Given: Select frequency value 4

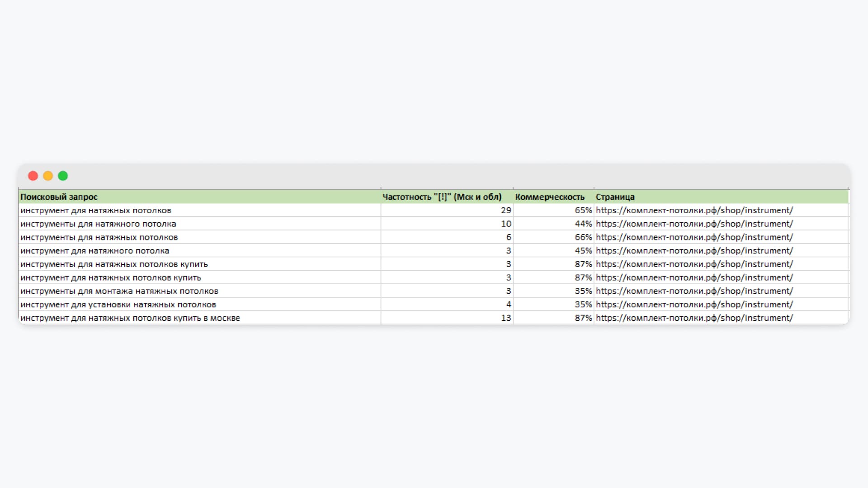Looking at the screenshot, I should (447, 305).
